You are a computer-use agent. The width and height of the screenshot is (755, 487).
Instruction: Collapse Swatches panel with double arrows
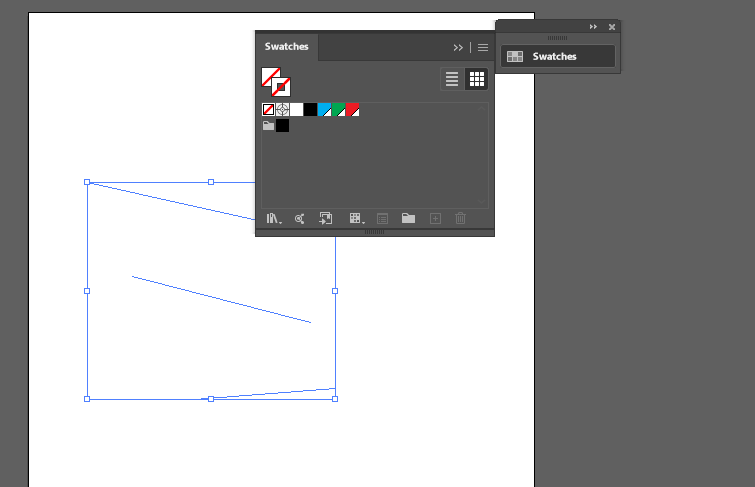pyautogui.click(x=458, y=47)
